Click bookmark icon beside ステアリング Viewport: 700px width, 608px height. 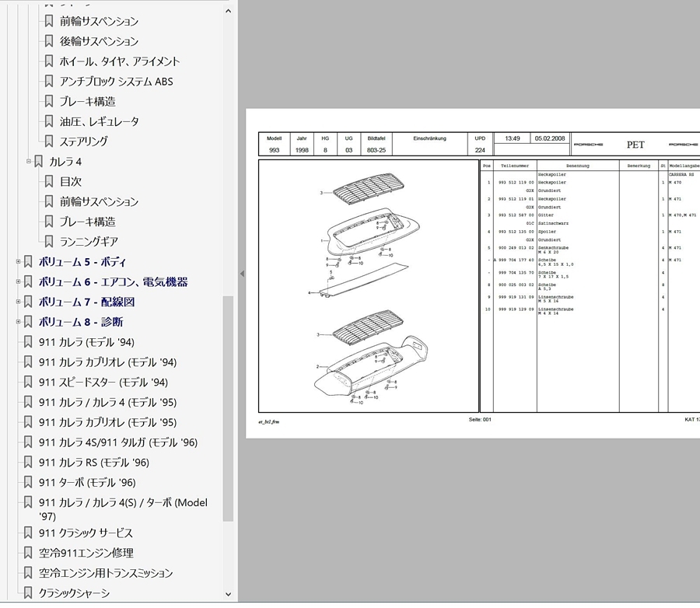[49, 141]
